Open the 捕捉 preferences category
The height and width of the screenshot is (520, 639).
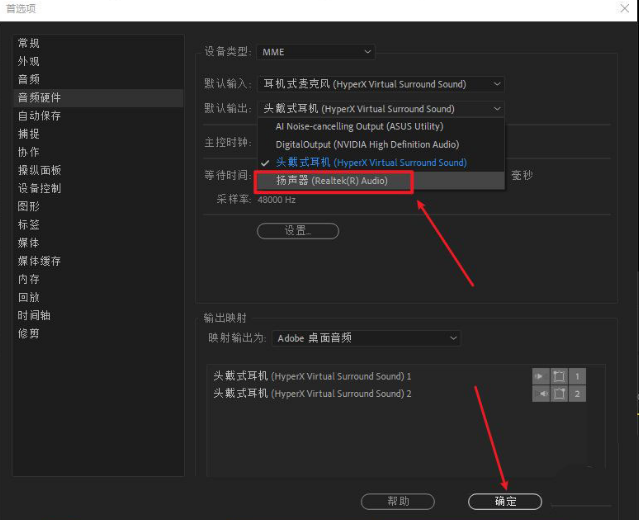pos(98,134)
